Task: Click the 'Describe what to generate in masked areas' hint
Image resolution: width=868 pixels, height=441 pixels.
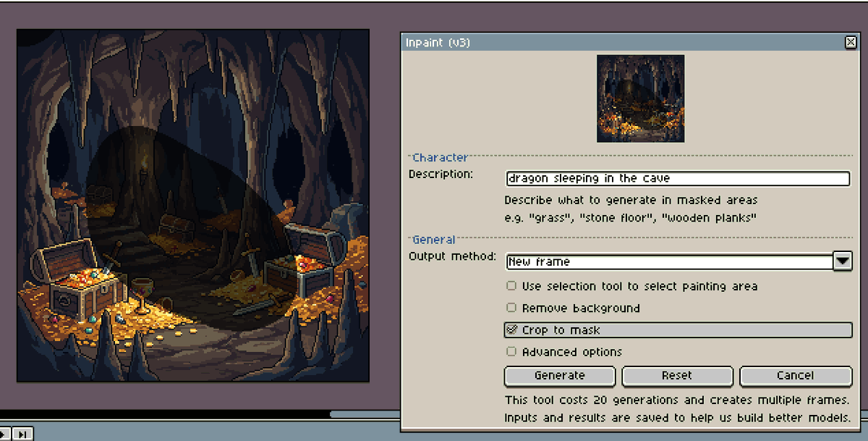Action: (x=631, y=200)
